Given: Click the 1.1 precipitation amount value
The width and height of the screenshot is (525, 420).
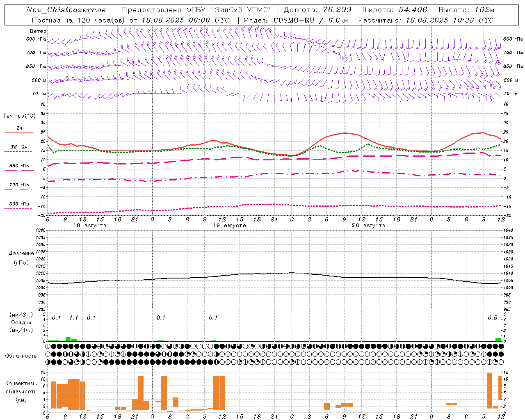Looking at the screenshot, I should 74,317.
